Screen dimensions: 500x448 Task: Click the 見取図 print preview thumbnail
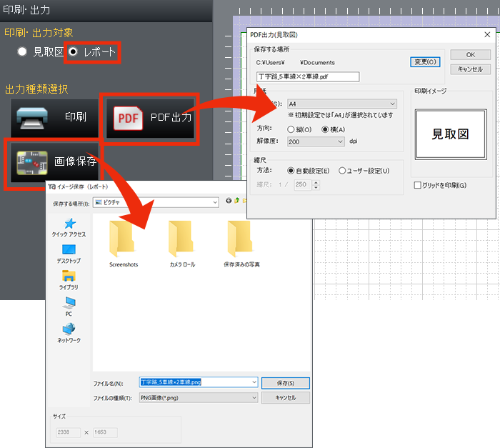(451, 134)
